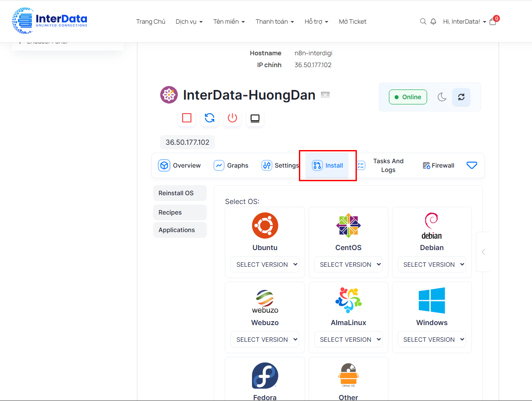
Task: Select Recipes in side menu
Action: [x=180, y=212]
